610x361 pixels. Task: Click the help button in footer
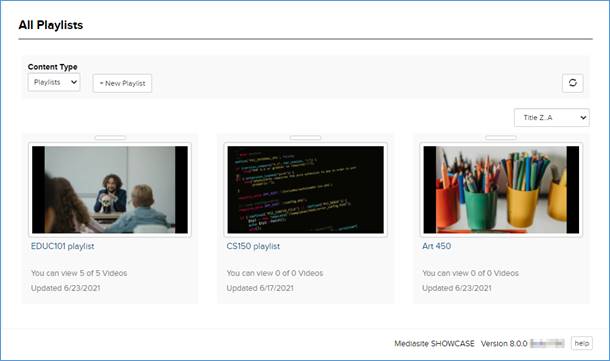[x=582, y=343]
